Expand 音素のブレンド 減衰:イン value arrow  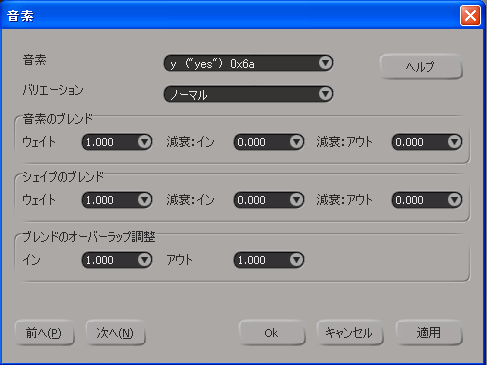point(296,142)
